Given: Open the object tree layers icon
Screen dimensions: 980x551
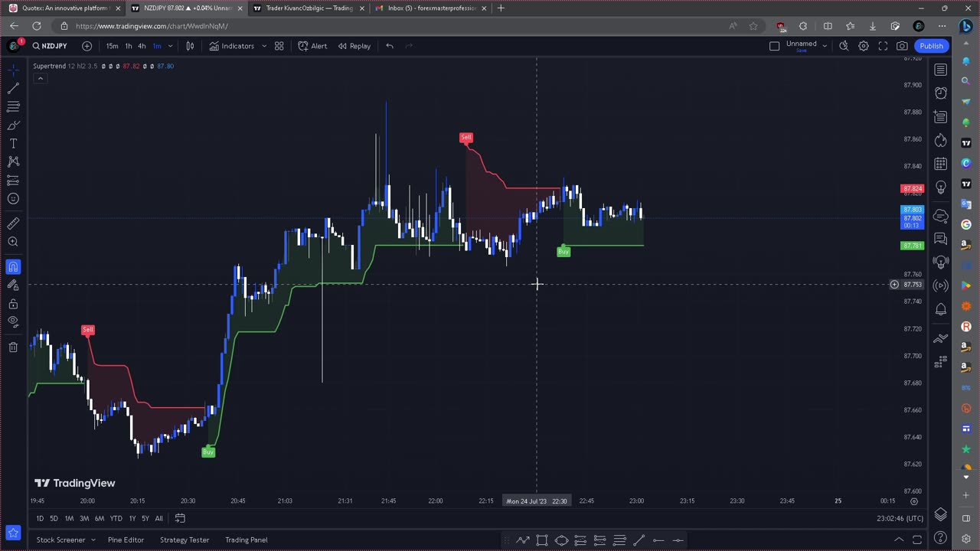Looking at the screenshot, I should tap(941, 515).
